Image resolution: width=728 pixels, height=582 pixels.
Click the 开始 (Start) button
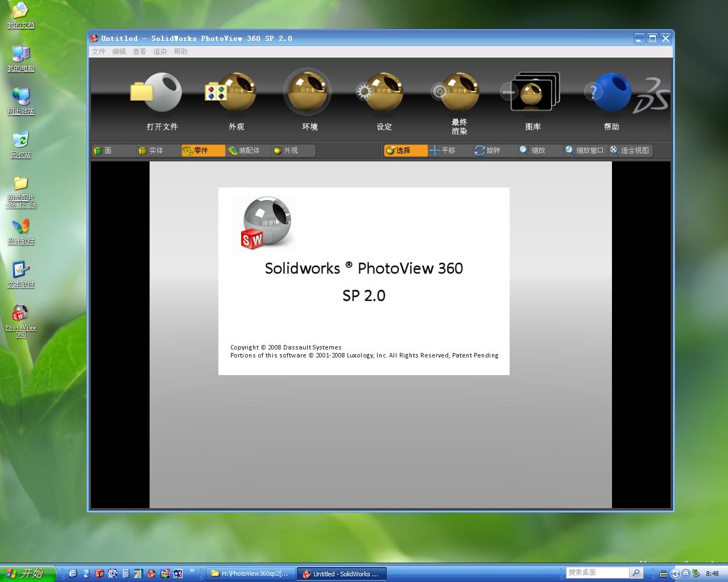[28, 573]
